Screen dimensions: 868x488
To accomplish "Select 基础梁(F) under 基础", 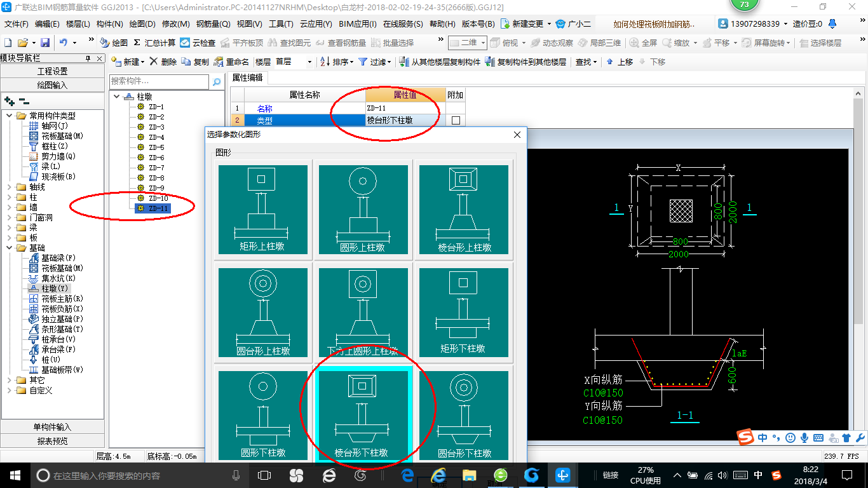I will [x=53, y=258].
